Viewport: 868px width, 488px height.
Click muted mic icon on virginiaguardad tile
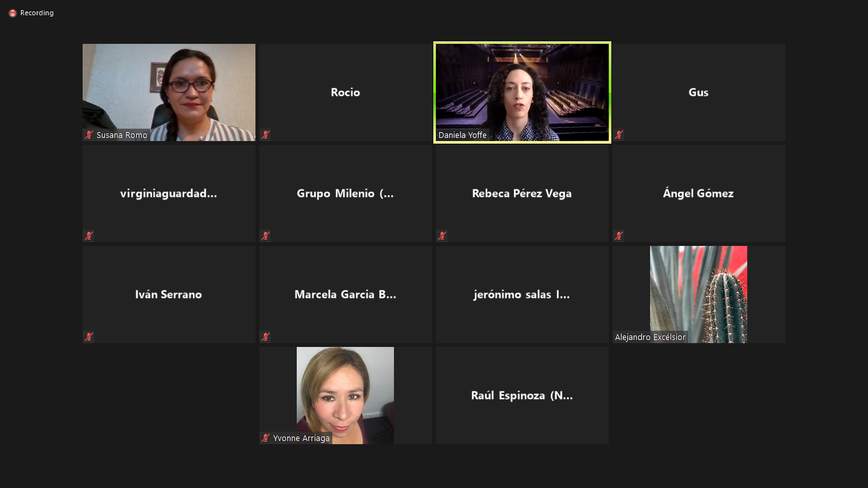(90, 236)
